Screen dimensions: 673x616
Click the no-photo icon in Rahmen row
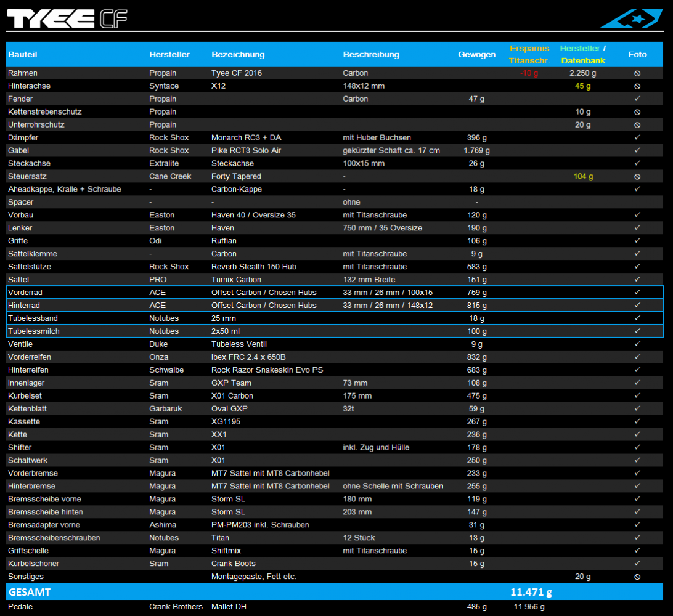click(x=637, y=73)
